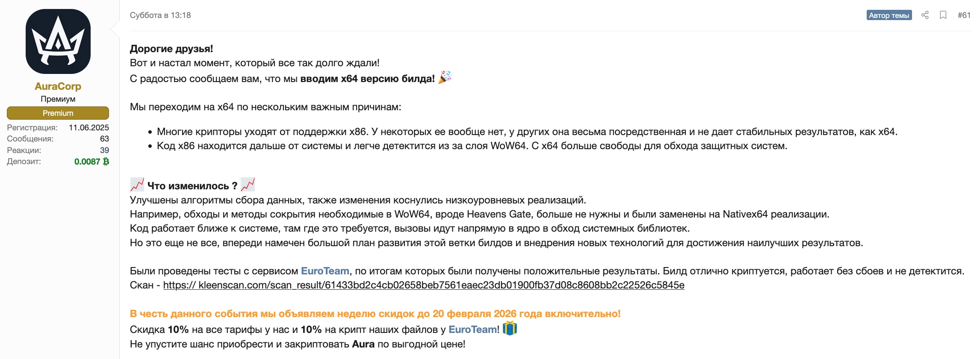This screenshot has width=980, height=359.
Task: Open the EuroTeam link in tests sentence
Action: point(325,271)
